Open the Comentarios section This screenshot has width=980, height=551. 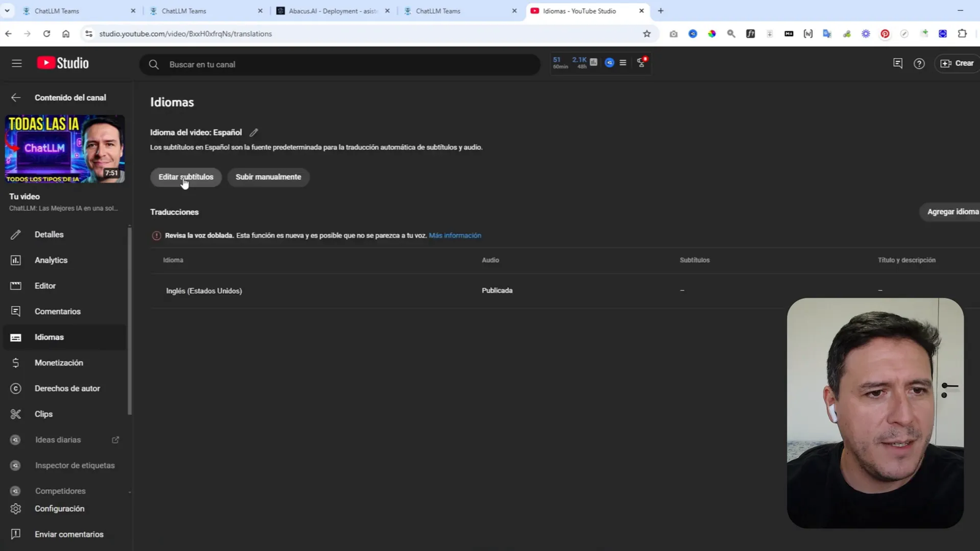(x=58, y=311)
